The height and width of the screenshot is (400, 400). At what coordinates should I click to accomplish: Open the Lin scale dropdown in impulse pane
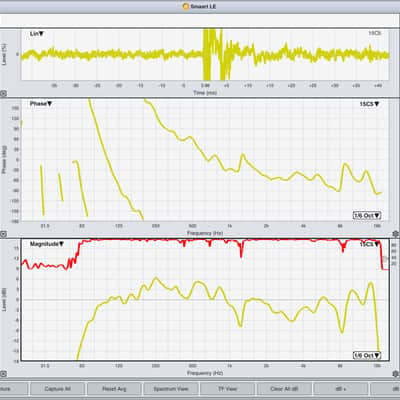click(37, 34)
